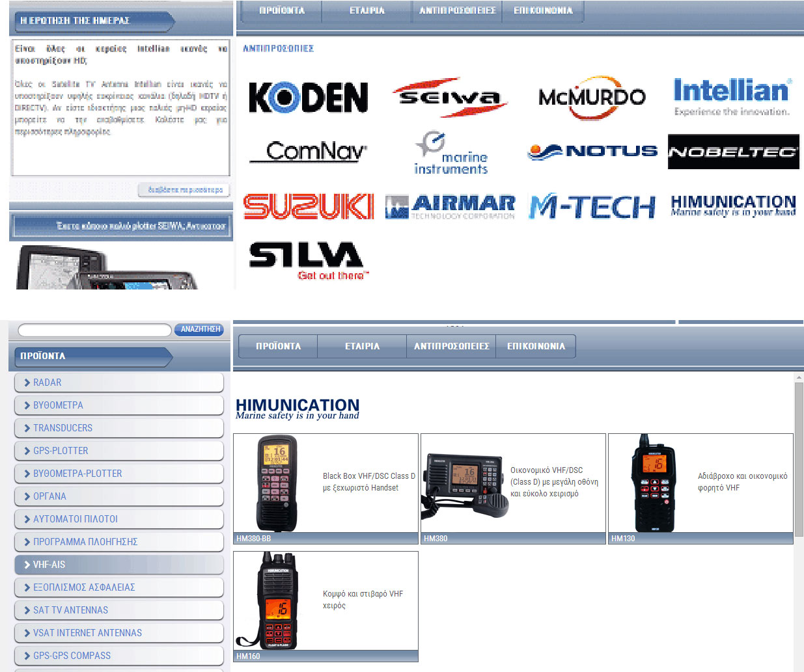Expand the ΒΥΘΟΜΕΤΡΑ category
The image size is (804, 672).
[119, 405]
